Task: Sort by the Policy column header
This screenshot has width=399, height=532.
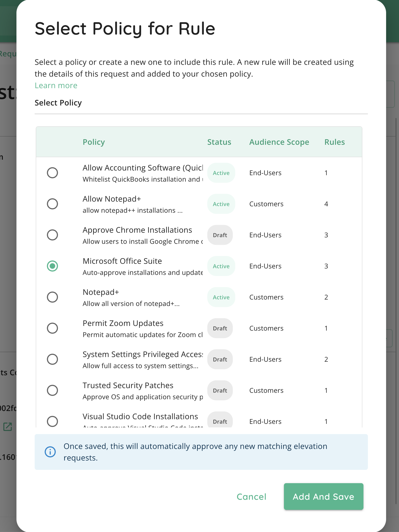Action: tap(94, 142)
